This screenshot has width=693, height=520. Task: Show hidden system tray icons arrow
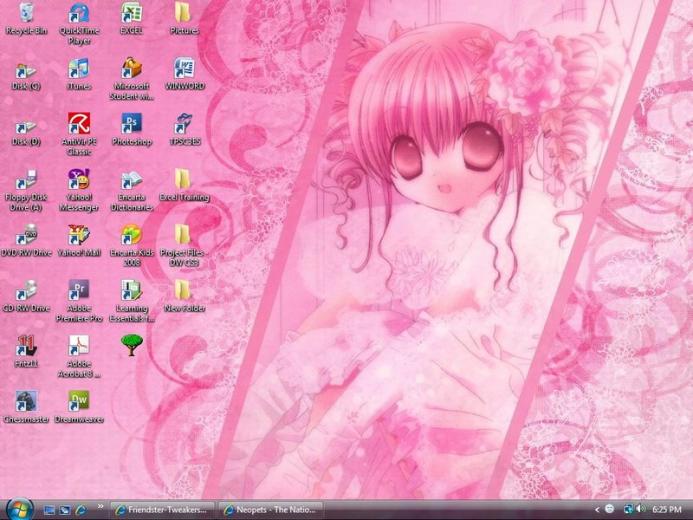[x=597, y=510]
